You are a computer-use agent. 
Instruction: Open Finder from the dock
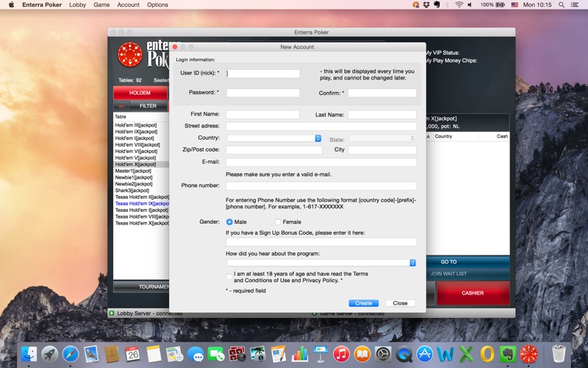click(29, 354)
